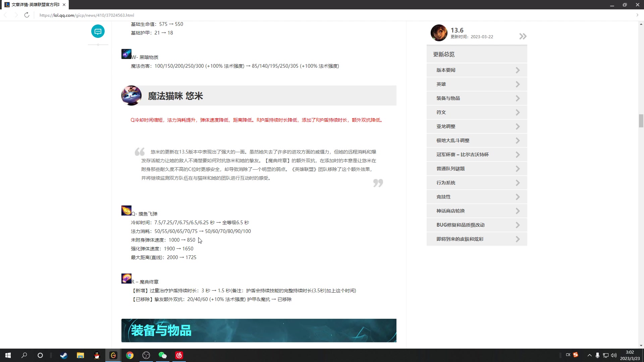Open NetEase Cloud Music from the taskbar

(x=179, y=355)
